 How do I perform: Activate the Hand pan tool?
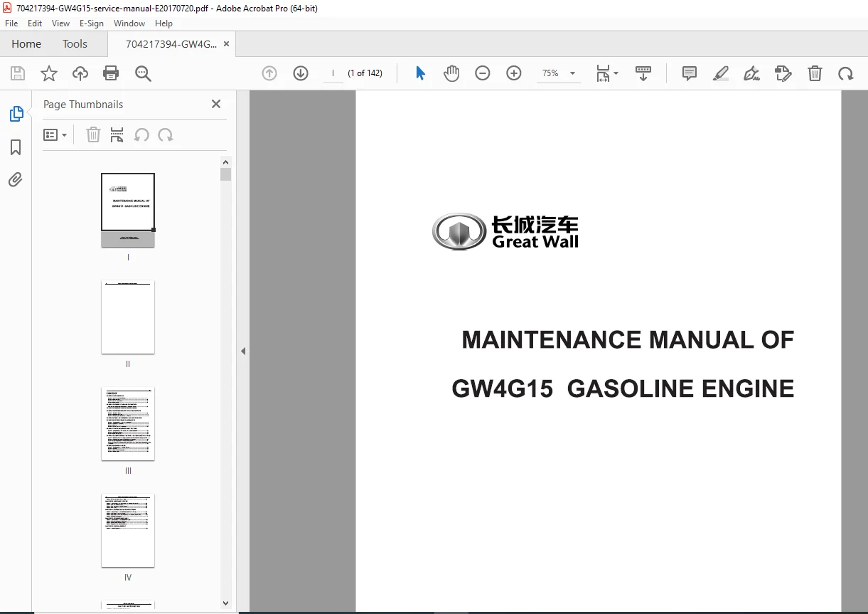[x=451, y=73]
